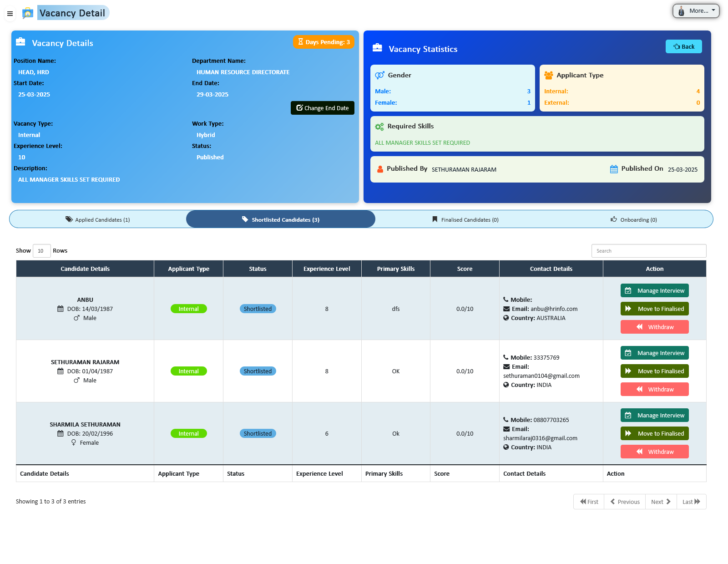This screenshot has width=728, height=564.
Task: Click the globe icon next to SHARMILA's country
Action: 506,447
